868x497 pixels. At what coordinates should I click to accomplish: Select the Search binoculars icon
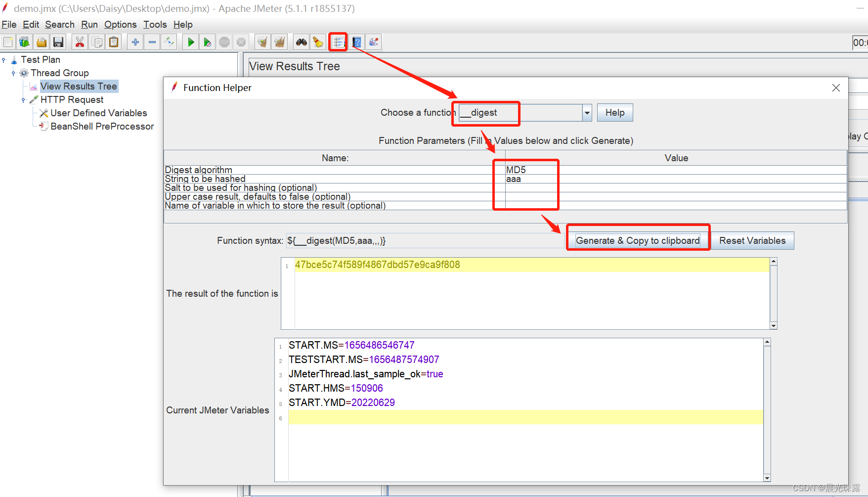(301, 42)
